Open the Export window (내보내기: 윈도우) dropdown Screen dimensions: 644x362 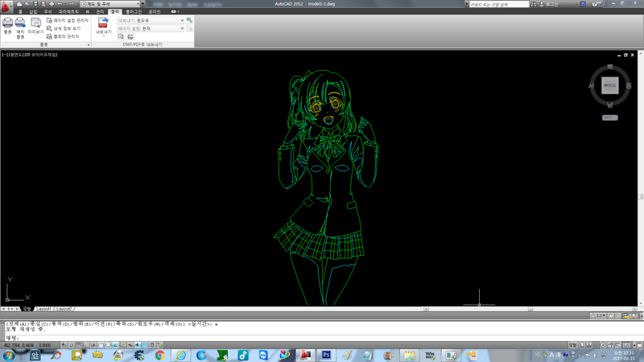151,20
